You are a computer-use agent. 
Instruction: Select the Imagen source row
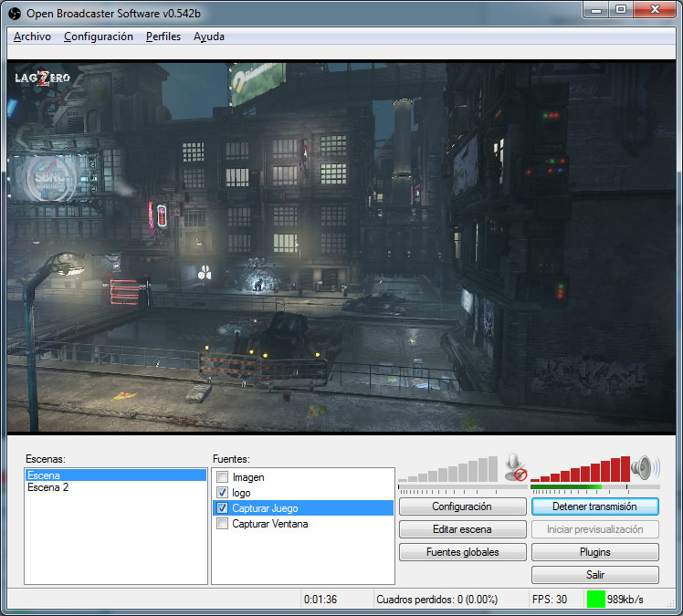tap(303, 477)
